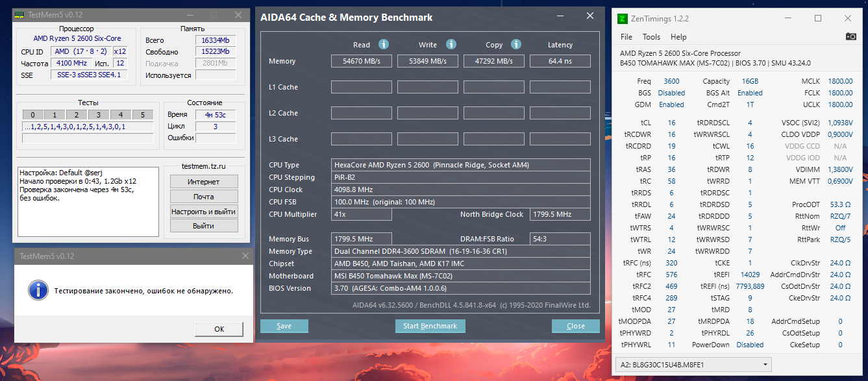Click the North Bridge Clock value field

tap(560, 214)
